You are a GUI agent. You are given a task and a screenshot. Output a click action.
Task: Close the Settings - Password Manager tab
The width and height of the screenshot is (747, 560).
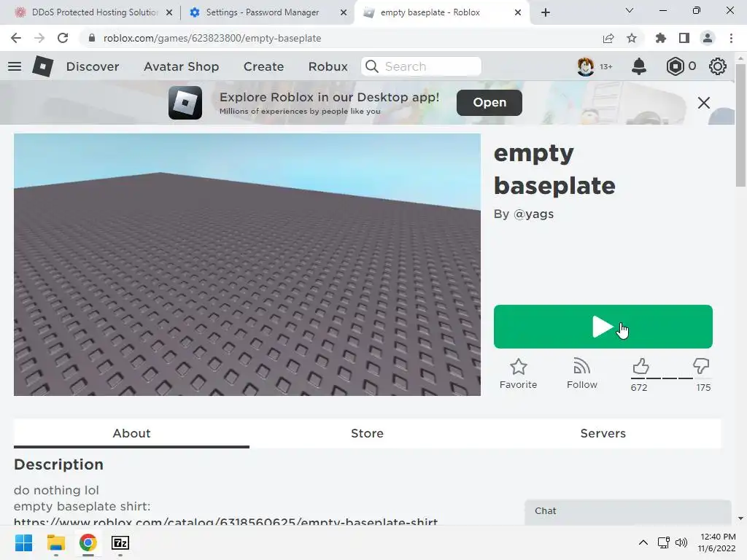(x=344, y=12)
